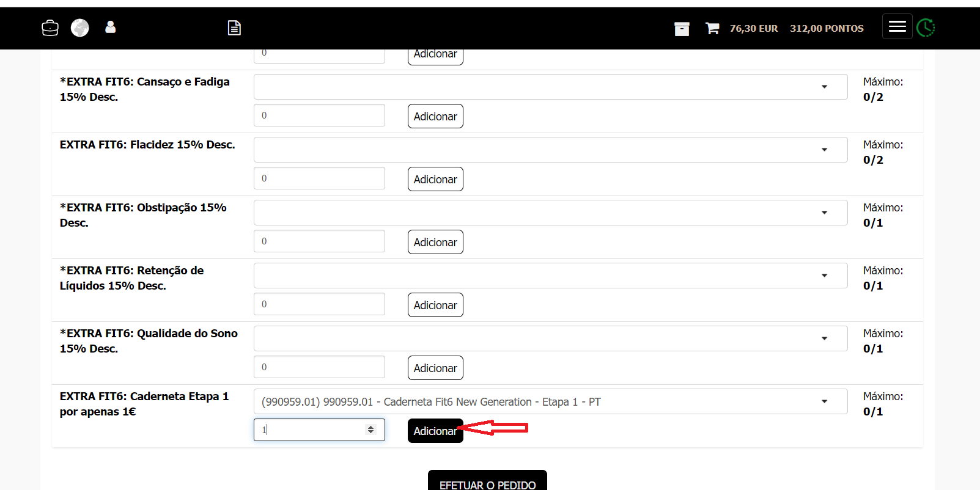Open the shopping cart icon

coord(712,28)
